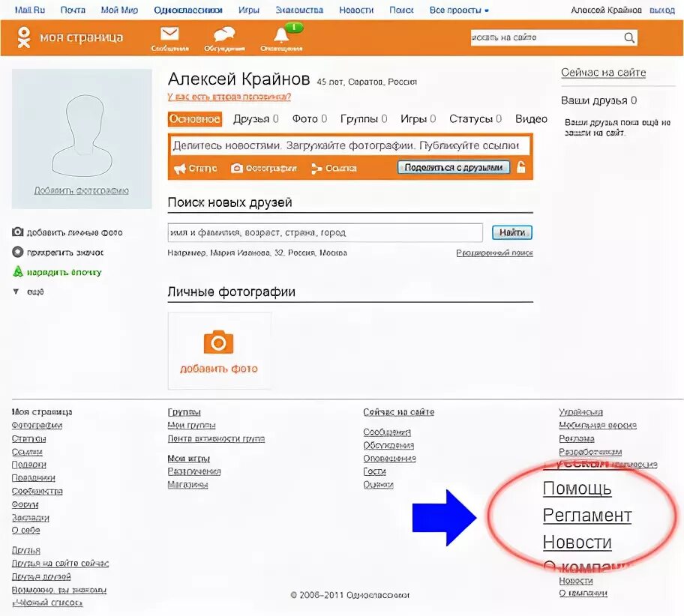Select the Ссылка share option

tap(334, 169)
